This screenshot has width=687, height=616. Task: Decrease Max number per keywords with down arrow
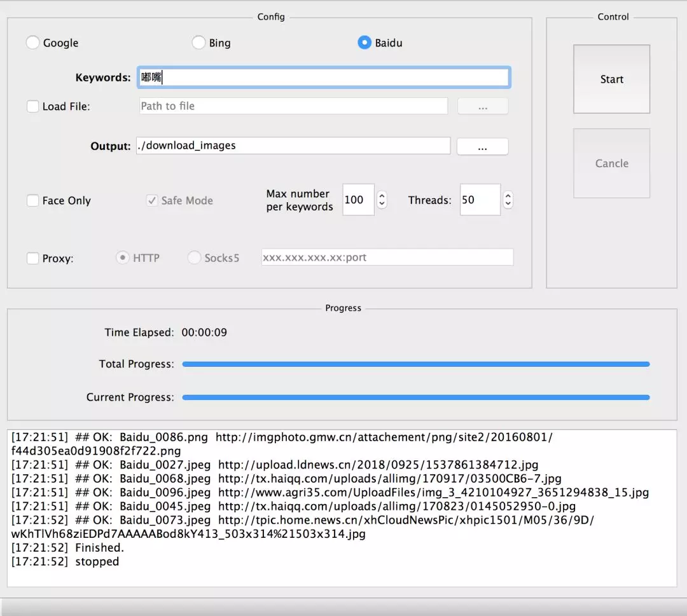(x=382, y=204)
